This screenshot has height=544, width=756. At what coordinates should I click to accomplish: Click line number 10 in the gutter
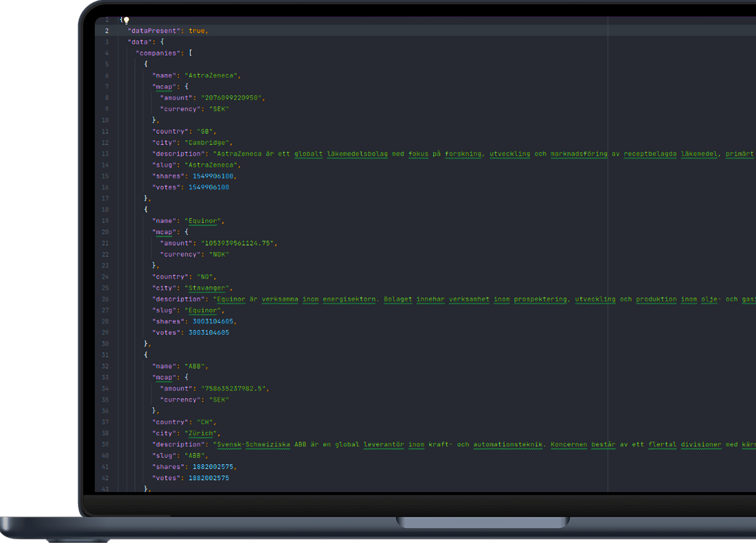105,120
